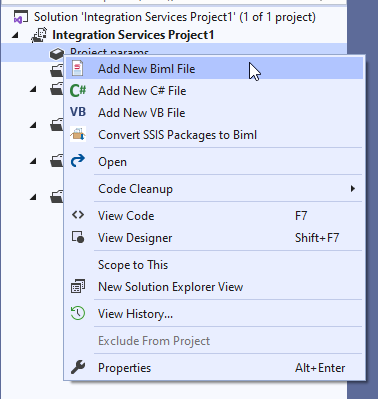Viewport: 378px width, 399px height.
Task: Click the Properties wrench icon
Action: click(x=78, y=367)
